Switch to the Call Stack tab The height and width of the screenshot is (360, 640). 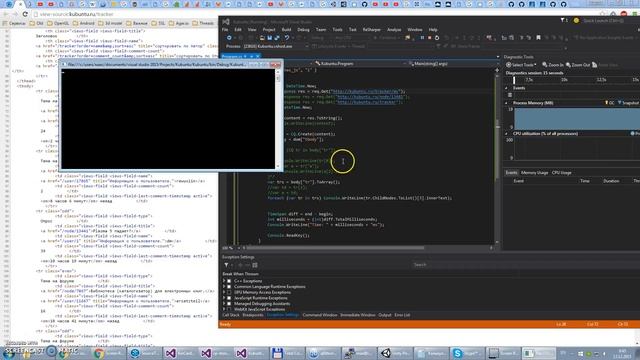[x=231, y=315]
